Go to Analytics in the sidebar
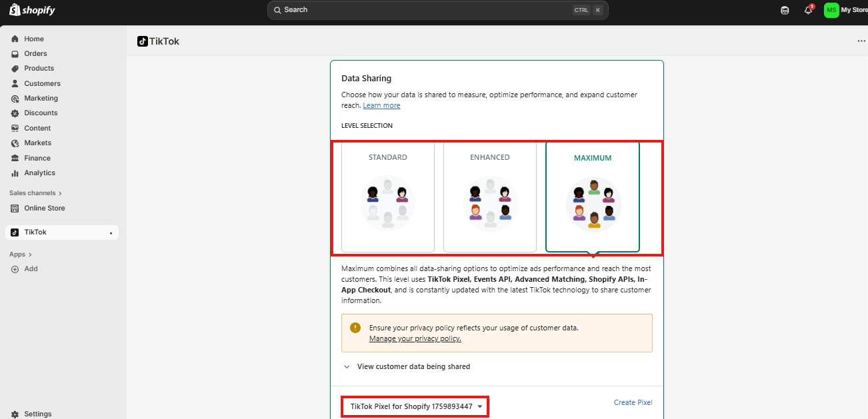 (39, 173)
